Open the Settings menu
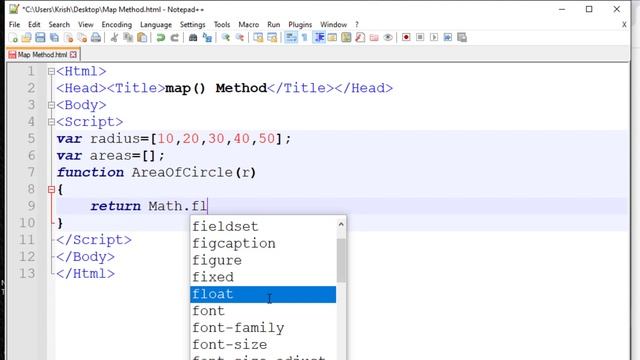Viewport: 640px width, 360px height. point(192,24)
